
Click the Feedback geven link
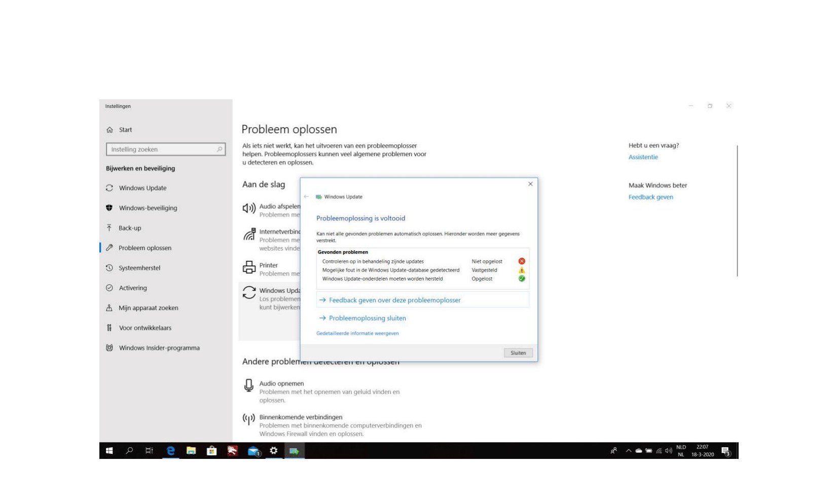[x=650, y=197]
